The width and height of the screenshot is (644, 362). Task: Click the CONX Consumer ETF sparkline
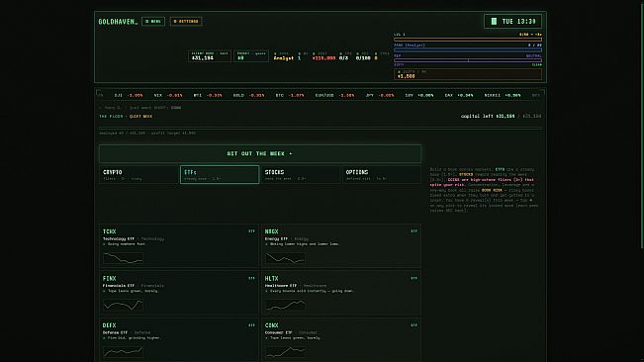tap(286, 352)
